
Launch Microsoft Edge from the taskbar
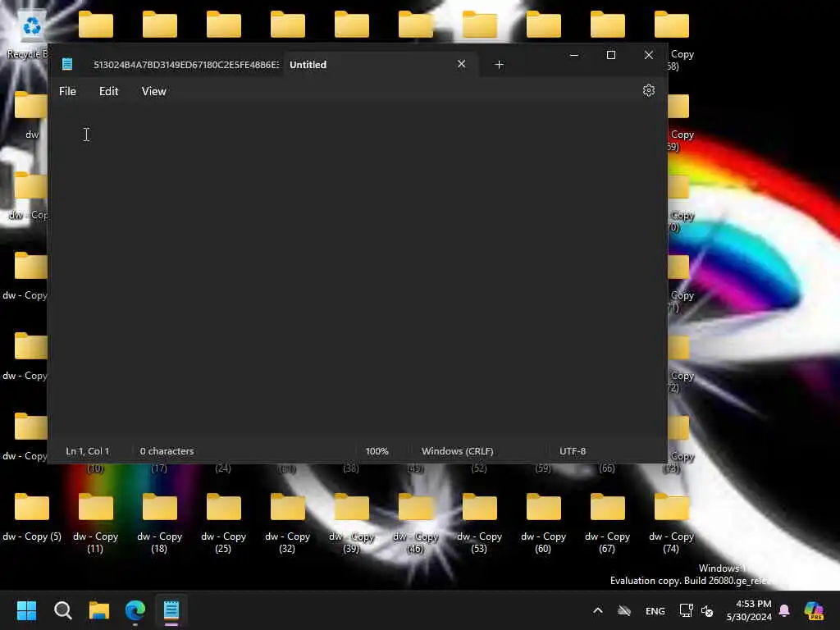pyautogui.click(x=135, y=610)
